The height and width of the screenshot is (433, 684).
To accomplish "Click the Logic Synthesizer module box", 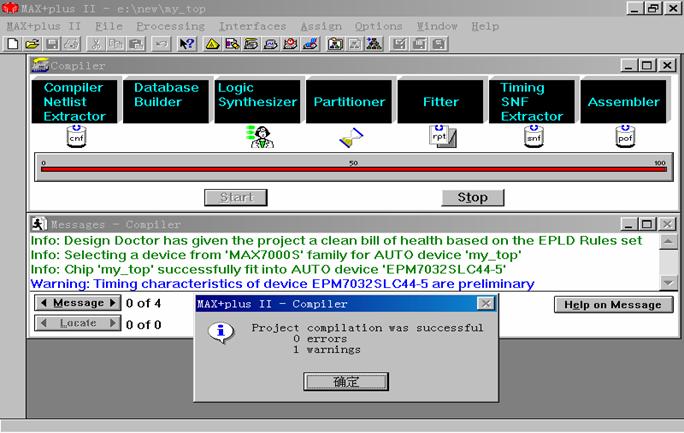I will click(257, 102).
